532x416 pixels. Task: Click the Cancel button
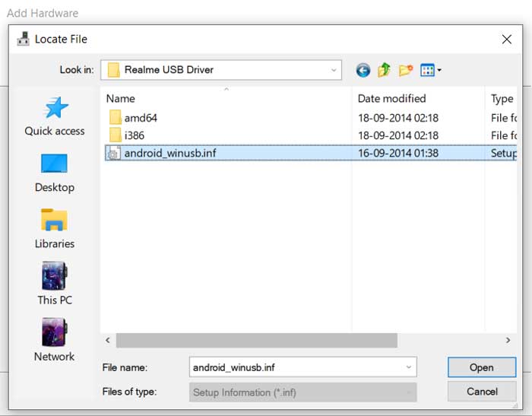coord(482,392)
